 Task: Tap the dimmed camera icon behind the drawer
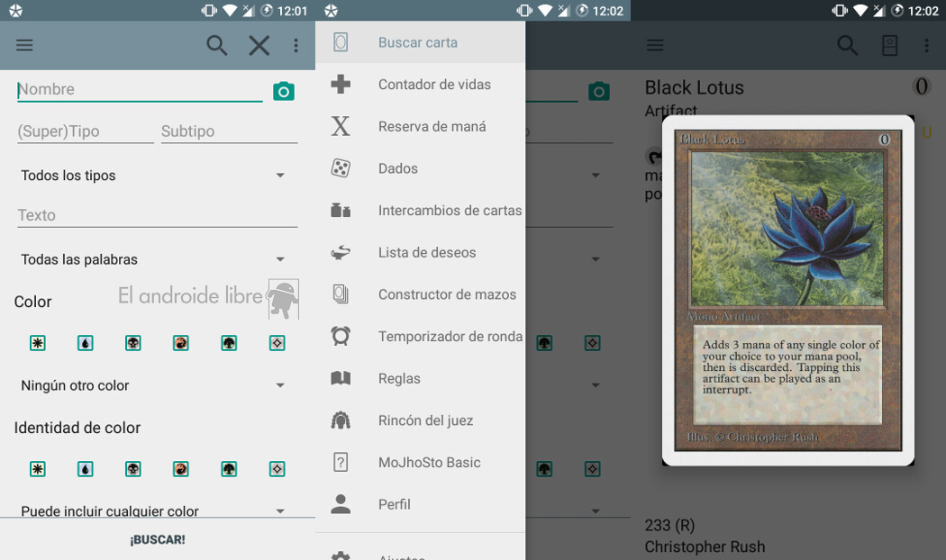click(598, 91)
